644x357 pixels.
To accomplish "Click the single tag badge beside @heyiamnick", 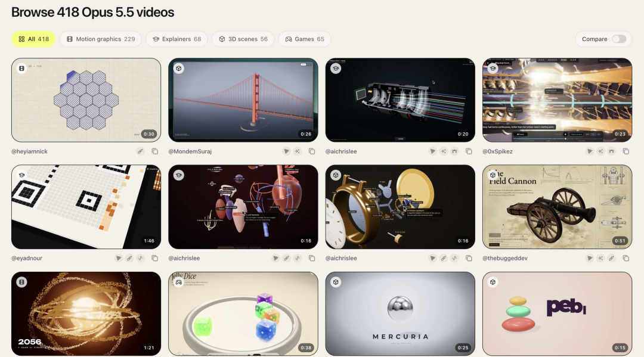I will coord(141,151).
